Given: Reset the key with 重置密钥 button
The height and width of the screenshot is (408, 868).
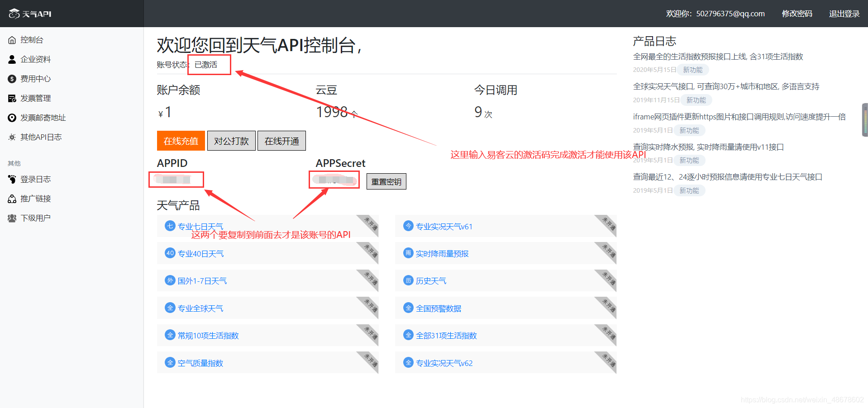Looking at the screenshot, I should click(x=386, y=181).
